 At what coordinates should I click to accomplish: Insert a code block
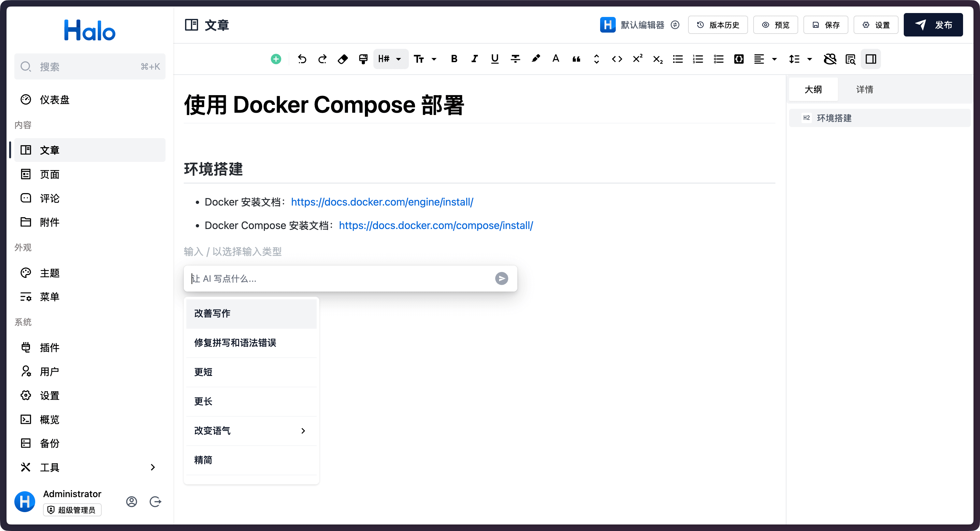click(x=739, y=59)
